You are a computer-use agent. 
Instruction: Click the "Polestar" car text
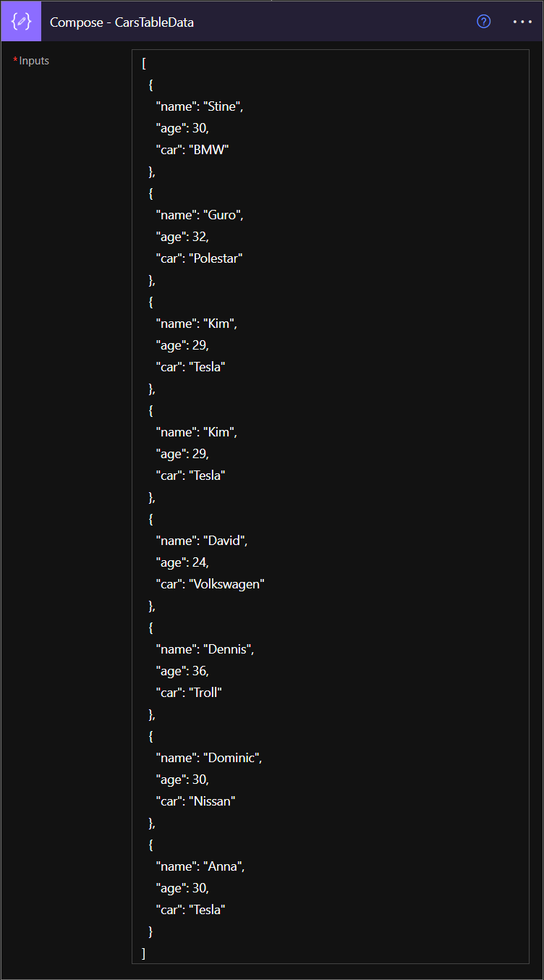pyautogui.click(x=216, y=258)
